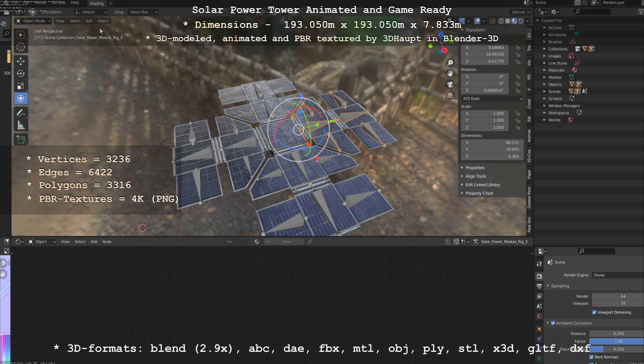Screen dimensions: 644x364
Task: Select the Scale tool
Action: 21,86
